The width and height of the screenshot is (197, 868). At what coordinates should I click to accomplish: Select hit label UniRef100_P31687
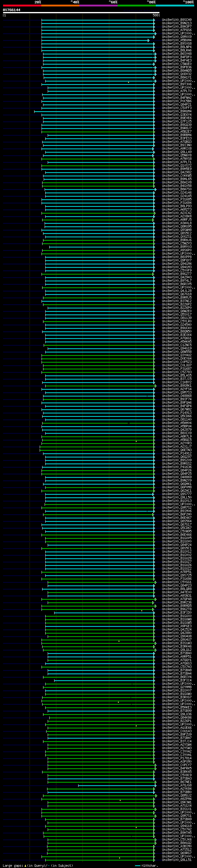(177, 369)
